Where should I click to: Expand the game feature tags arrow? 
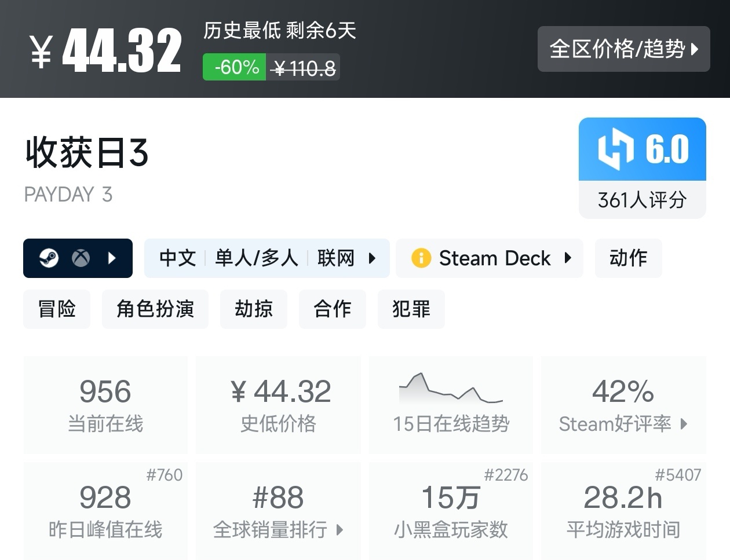pos(371,258)
